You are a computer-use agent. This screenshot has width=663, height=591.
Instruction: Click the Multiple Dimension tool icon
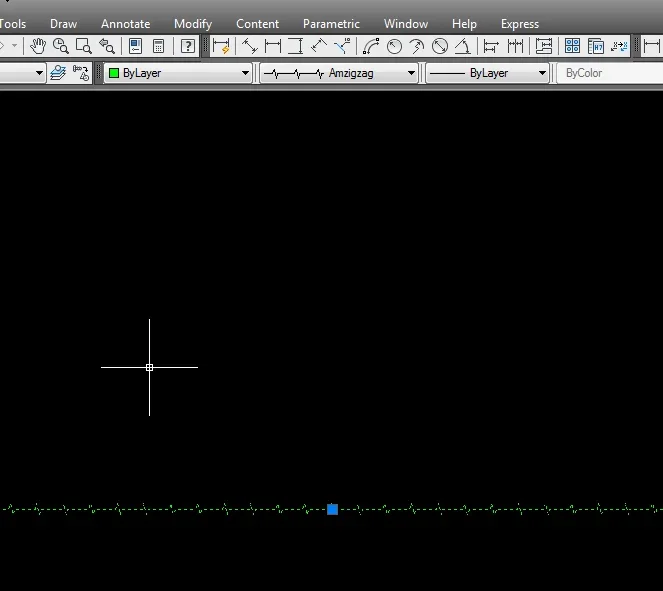point(544,46)
